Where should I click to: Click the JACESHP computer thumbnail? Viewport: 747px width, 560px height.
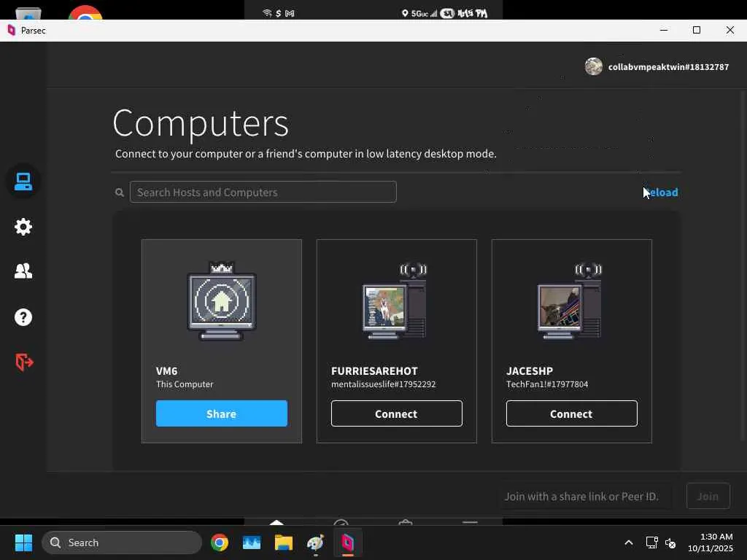[571, 301]
